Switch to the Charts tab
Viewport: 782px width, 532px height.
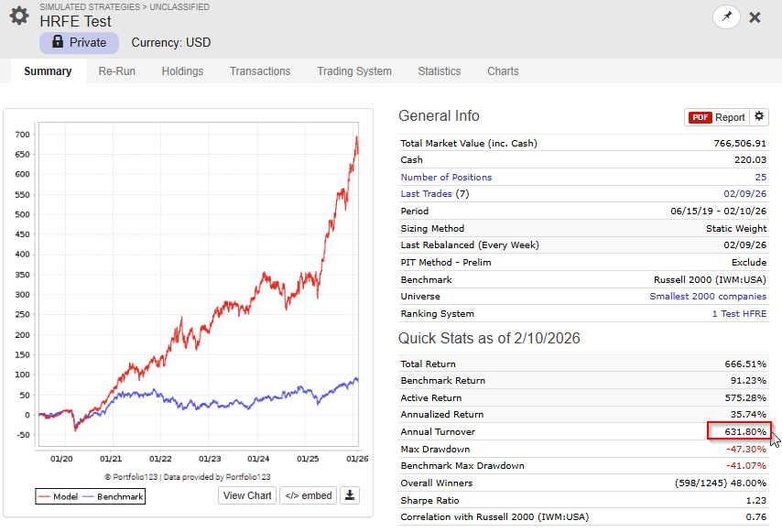tap(503, 71)
